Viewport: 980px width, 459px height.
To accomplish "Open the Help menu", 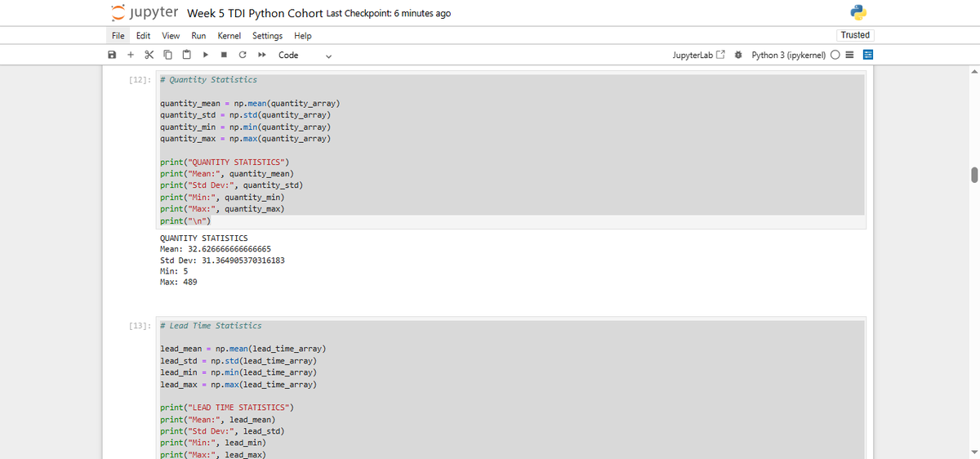I will [x=303, y=35].
